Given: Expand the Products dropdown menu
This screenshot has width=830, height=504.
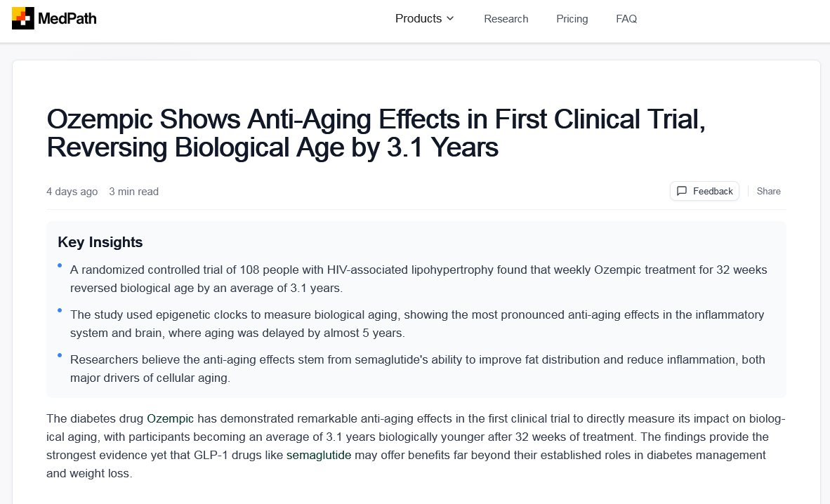Looking at the screenshot, I should [x=425, y=18].
